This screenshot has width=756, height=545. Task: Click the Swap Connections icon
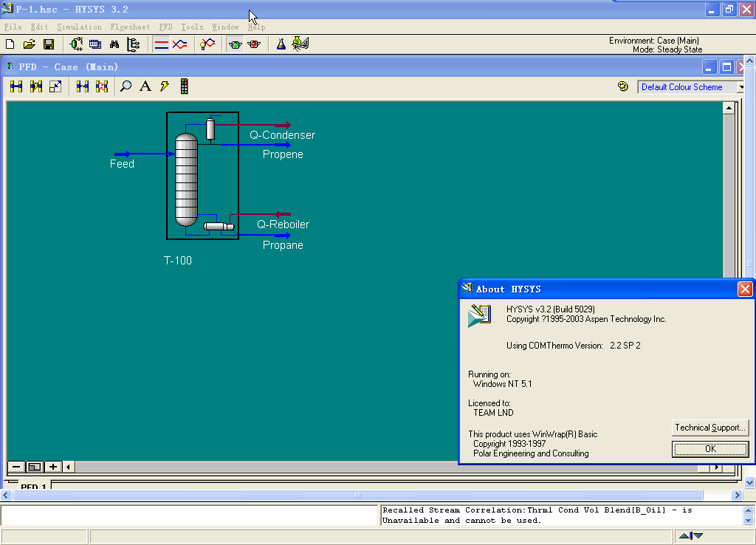(x=102, y=86)
